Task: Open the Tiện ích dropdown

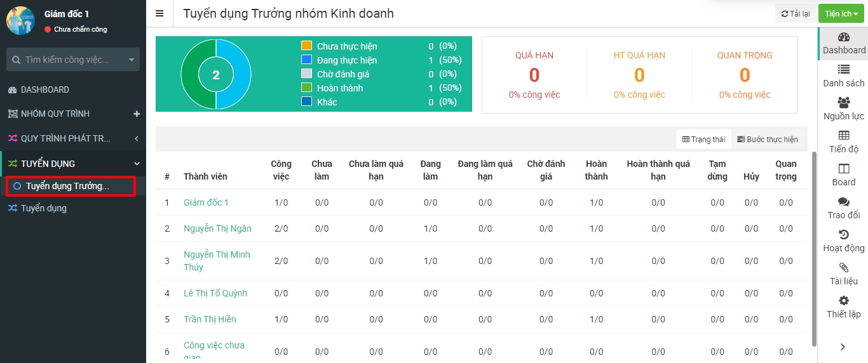Action: (x=841, y=14)
